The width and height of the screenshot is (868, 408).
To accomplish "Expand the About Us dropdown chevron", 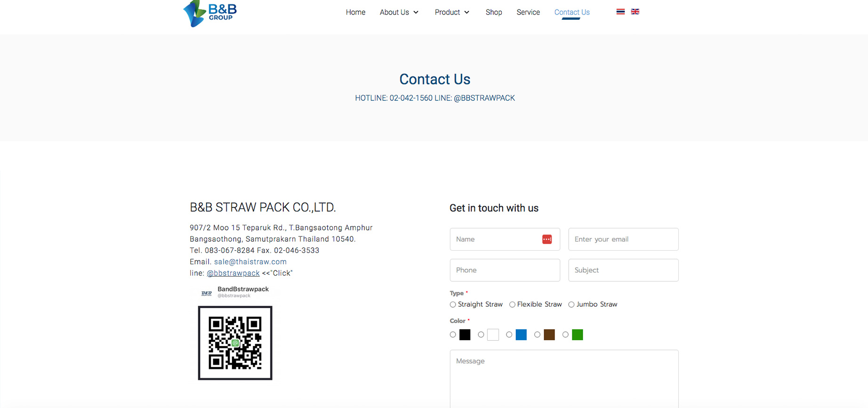I will [x=416, y=12].
